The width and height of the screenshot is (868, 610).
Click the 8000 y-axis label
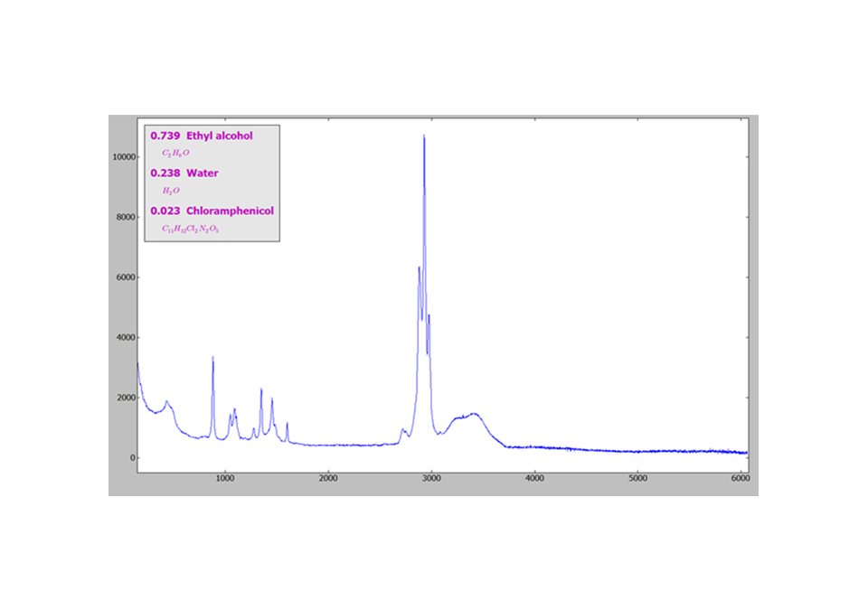[126, 218]
